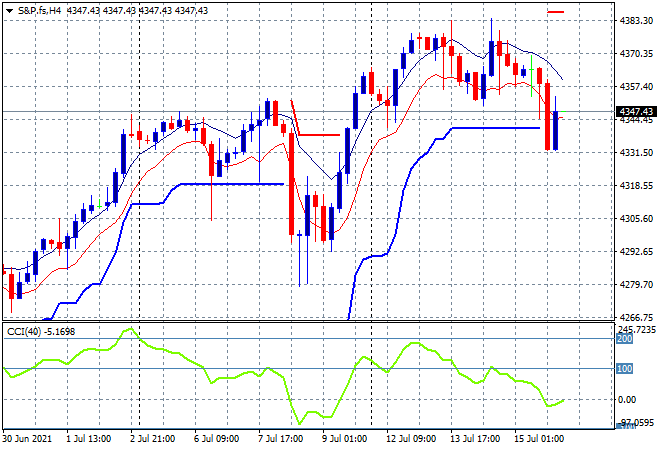Click the short red line at chart top right
660x450 pixels.
point(555,12)
